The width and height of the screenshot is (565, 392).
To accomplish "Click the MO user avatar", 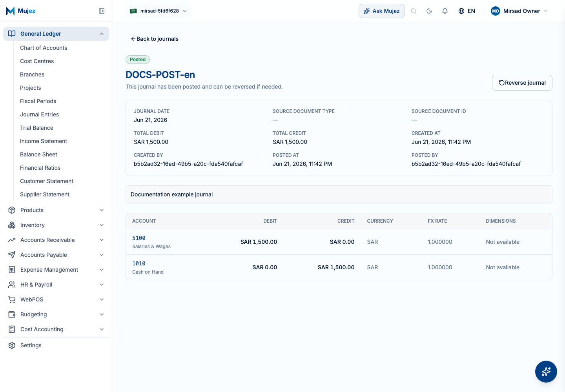I will tap(496, 11).
